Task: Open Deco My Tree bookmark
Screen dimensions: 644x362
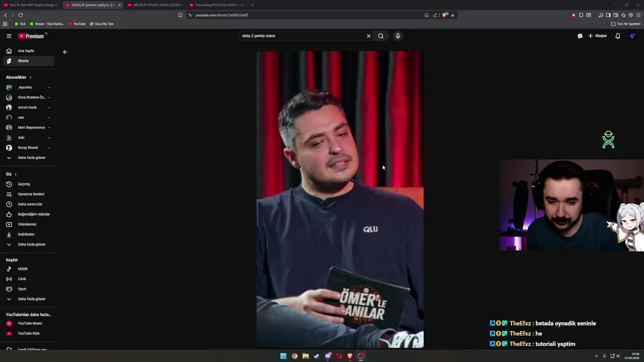Action: pyautogui.click(x=101, y=24)
